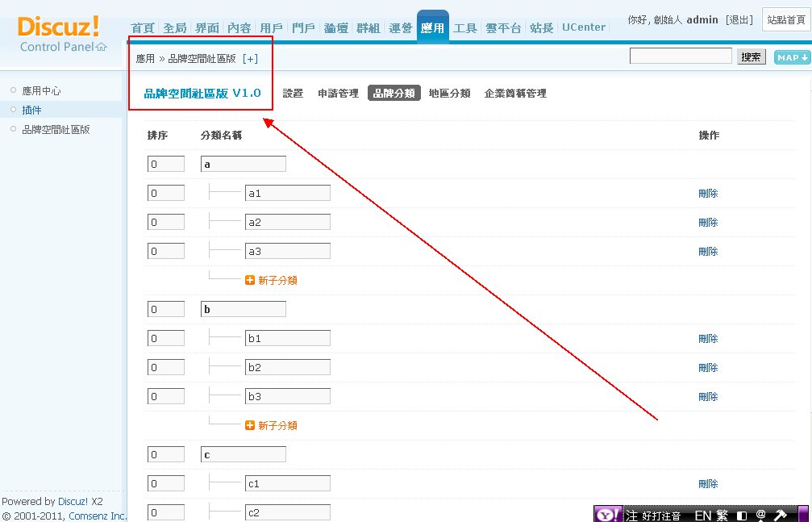Image resolution: width=812 pixels, height=522 pixels.
Task: Click the Yahoo input method icon in the taskbar
Action: [607, 515]
